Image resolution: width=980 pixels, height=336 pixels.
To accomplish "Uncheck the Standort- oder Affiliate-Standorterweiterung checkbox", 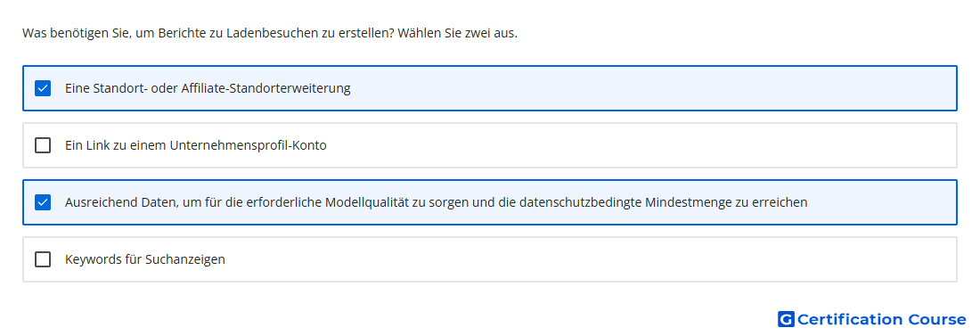I will pyautogui.click(x=43, y=88).
